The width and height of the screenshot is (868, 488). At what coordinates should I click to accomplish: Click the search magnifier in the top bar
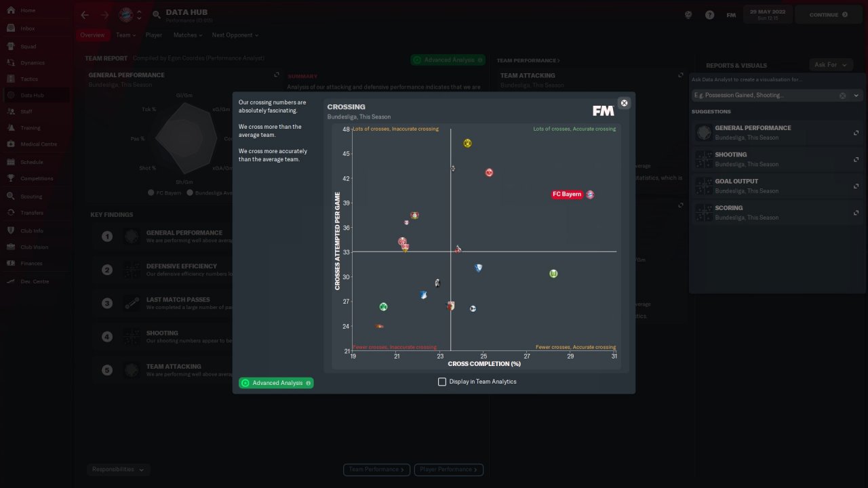click(157, 15)
